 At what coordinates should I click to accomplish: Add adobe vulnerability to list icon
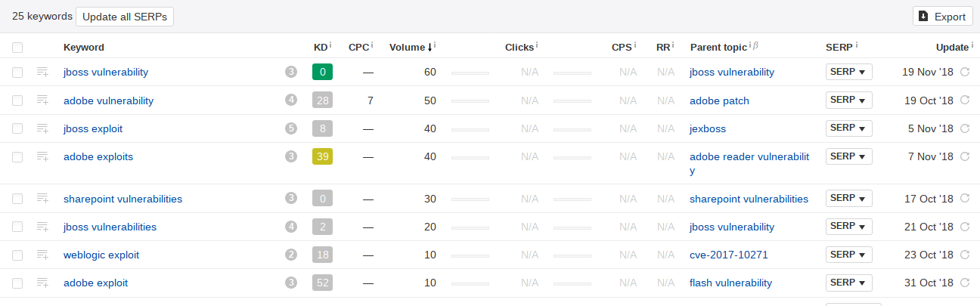coord(42,100)
